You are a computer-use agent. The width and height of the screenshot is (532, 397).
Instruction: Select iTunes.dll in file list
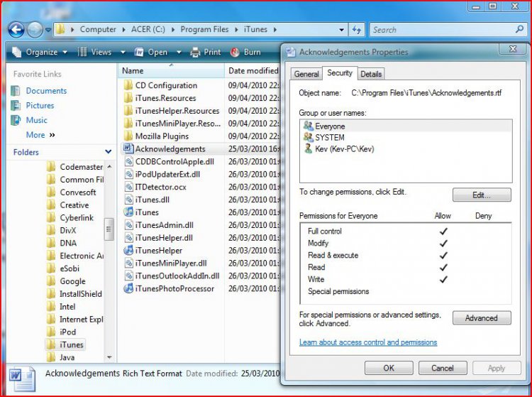[x=152, y=200]
